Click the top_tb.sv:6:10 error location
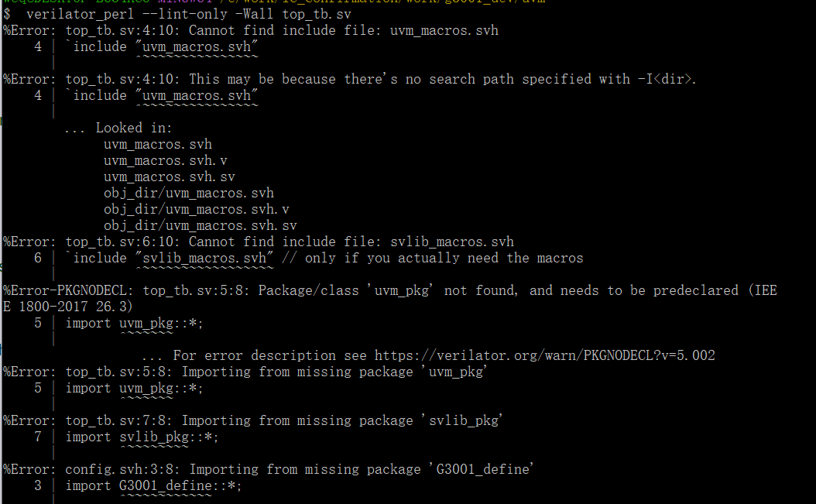Viewport: 816px width, 504px height. point(123,242)
